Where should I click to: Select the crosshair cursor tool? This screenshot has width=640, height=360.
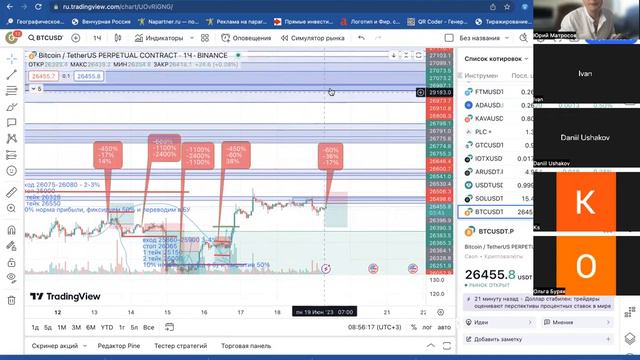click(11, 59)
